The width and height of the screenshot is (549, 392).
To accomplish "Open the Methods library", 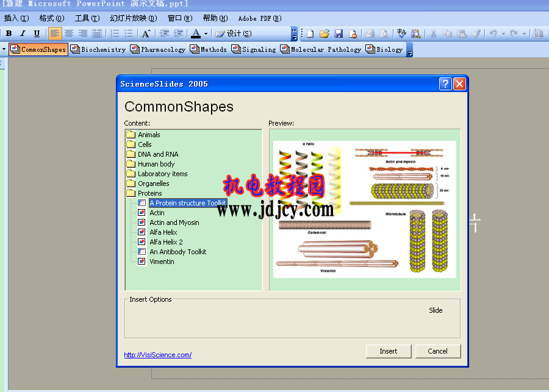I will point(209,49).
